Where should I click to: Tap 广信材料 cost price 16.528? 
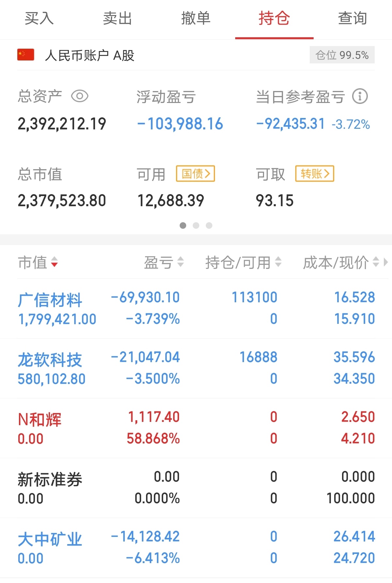click(x=354, y=297)
